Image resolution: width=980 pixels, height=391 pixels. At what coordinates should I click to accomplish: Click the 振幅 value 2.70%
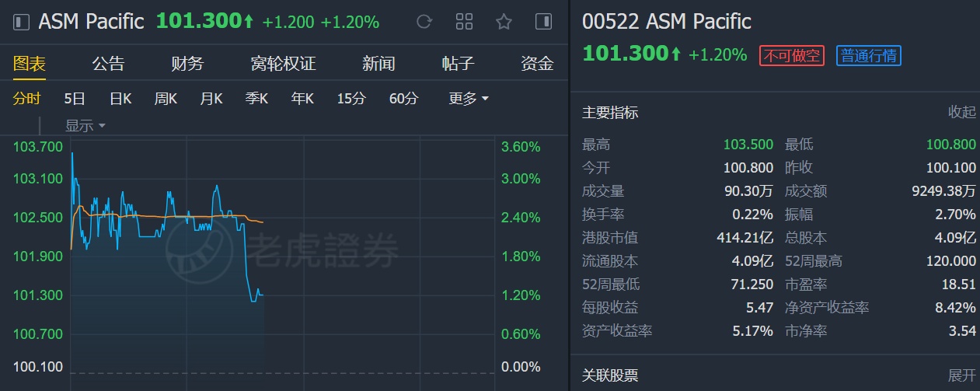(956, 215)
